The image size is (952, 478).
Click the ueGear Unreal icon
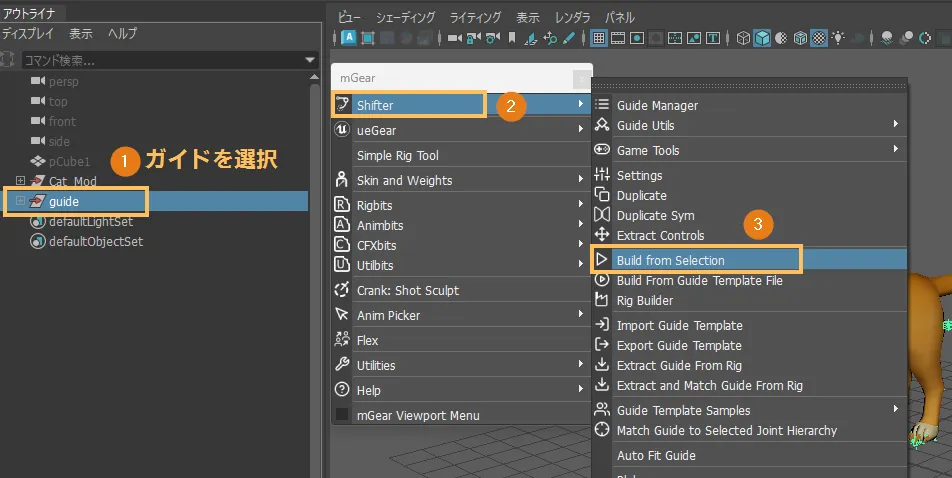click(341, 130)
